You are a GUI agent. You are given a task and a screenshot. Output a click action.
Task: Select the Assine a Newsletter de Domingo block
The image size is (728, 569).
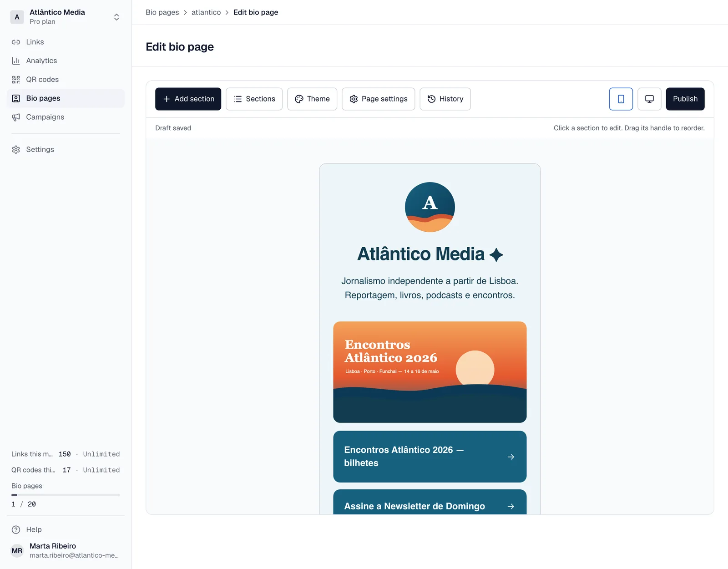pos(430,502)
